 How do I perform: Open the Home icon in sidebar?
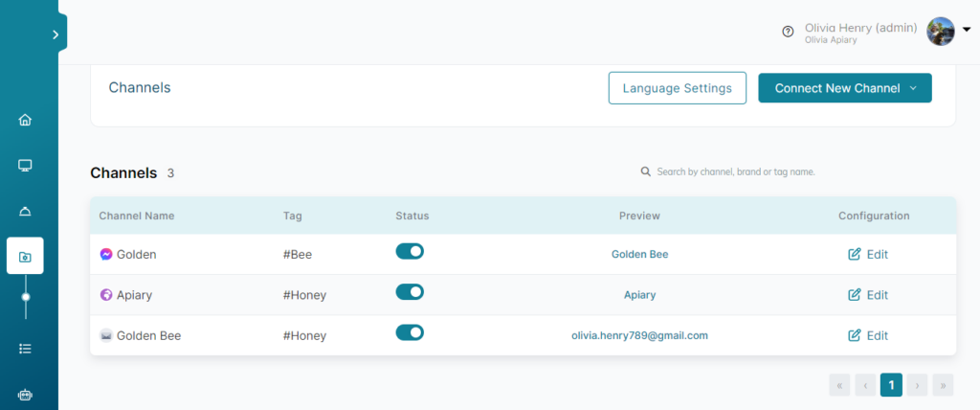tap(25, 120)
